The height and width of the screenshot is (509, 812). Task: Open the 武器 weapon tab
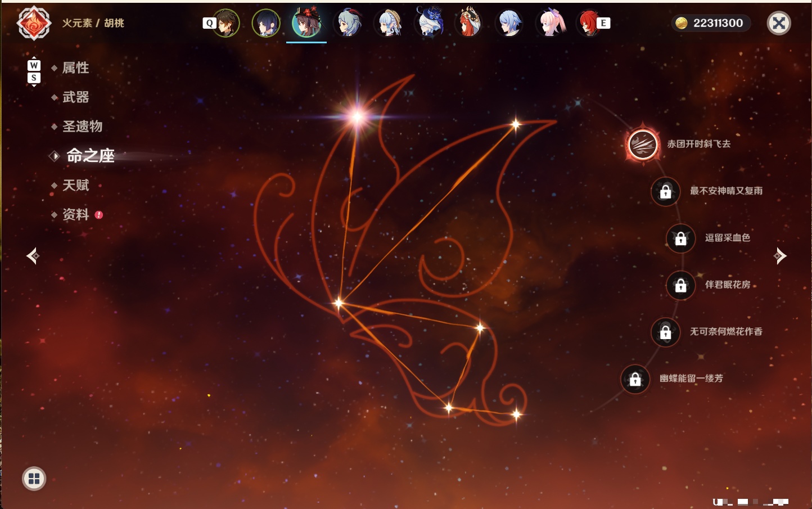75,97
